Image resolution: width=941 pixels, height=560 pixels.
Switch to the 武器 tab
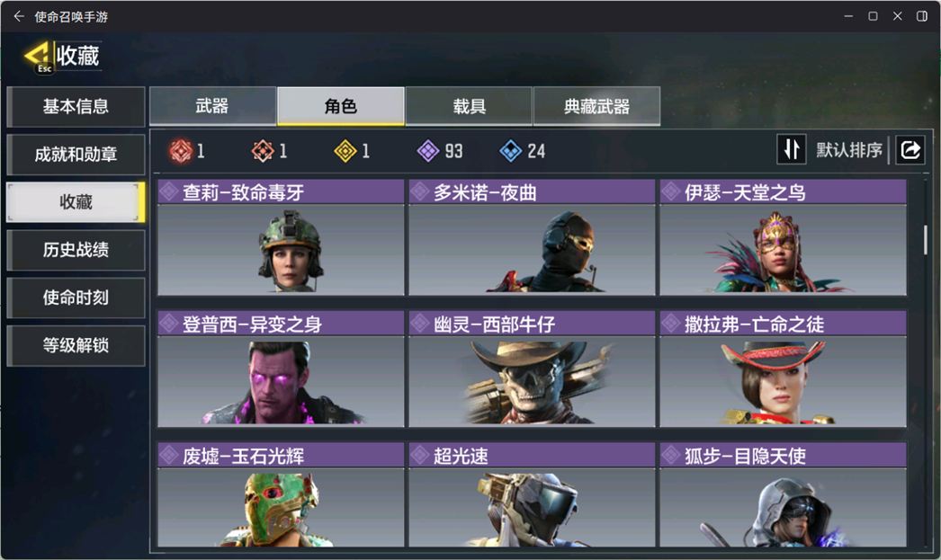pos(212,106)
